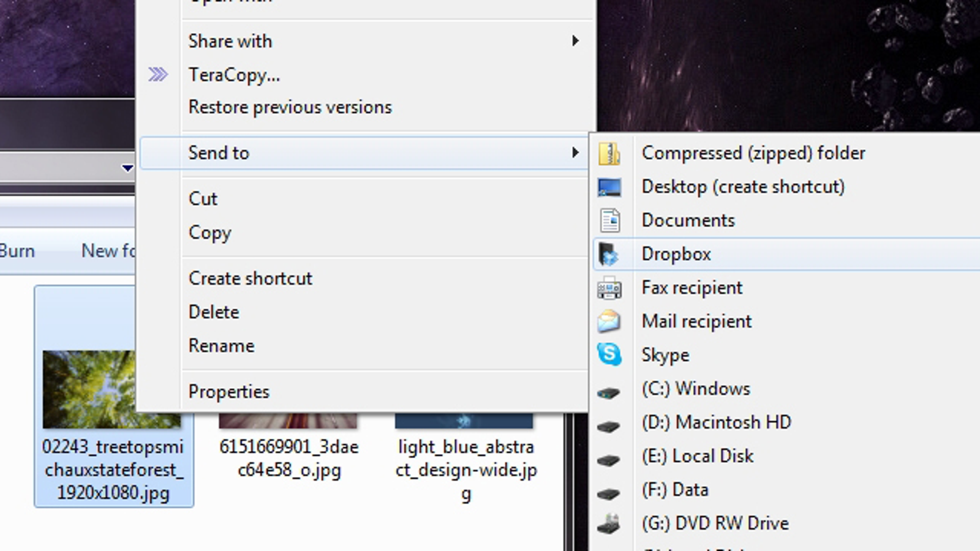Click the Burn toolbar button
This screenshot has height=551, width=980.
(x=17, y=251)
